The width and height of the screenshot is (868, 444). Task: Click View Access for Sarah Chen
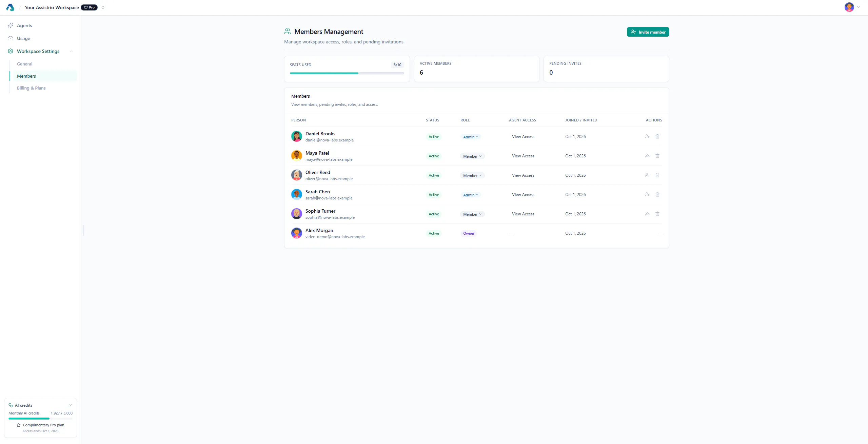pos(523,195)
